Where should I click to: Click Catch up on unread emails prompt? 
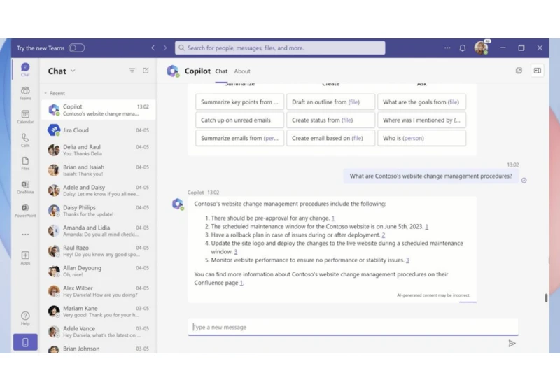pyautogui.click(x=239, y=120)
